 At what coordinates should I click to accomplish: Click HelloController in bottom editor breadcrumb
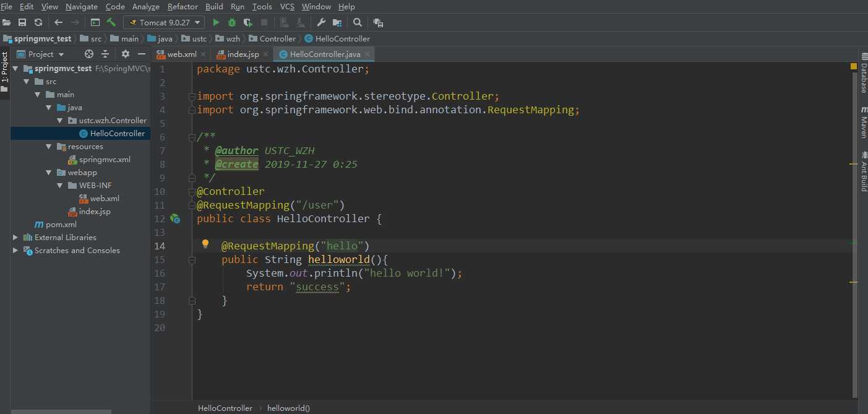tap(225, 408)
